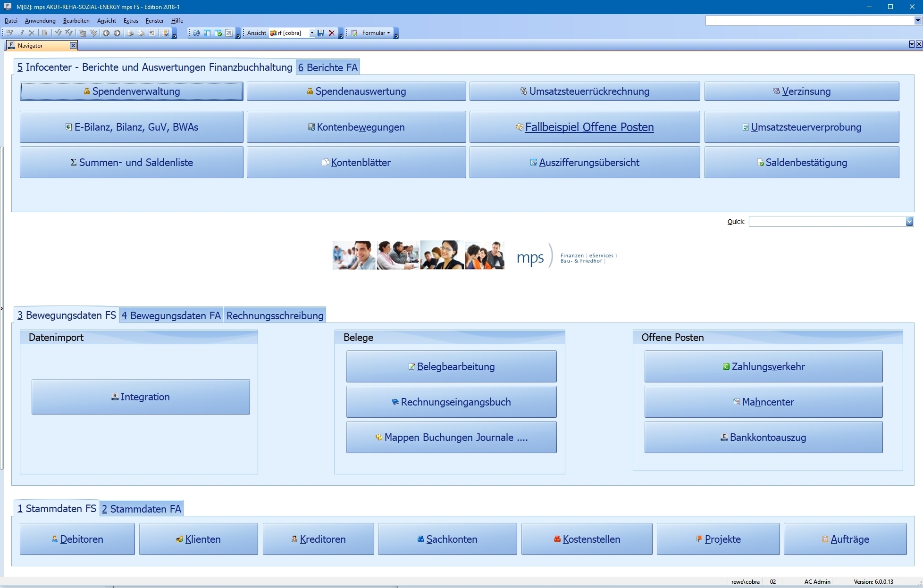This screenshot has width=923, height=588.
Task: Click the print icon in toolbar
Action: tap(130, 33)
